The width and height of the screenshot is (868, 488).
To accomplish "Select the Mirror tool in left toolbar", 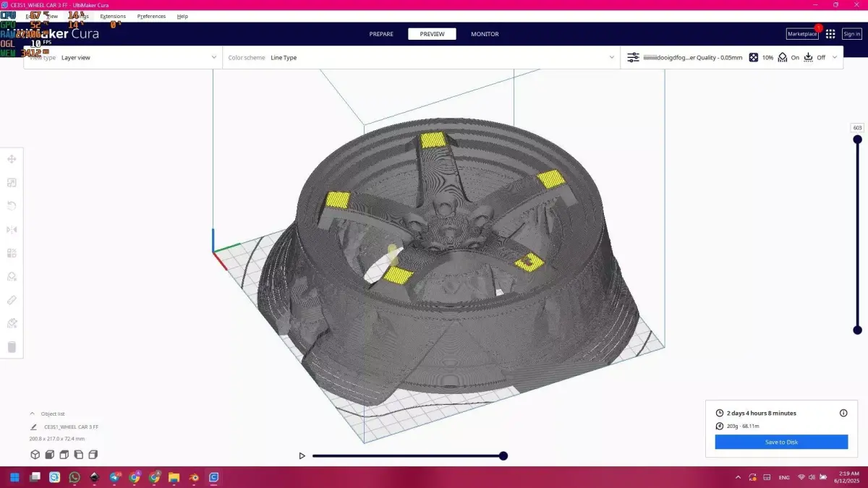I will coord(12,230).
